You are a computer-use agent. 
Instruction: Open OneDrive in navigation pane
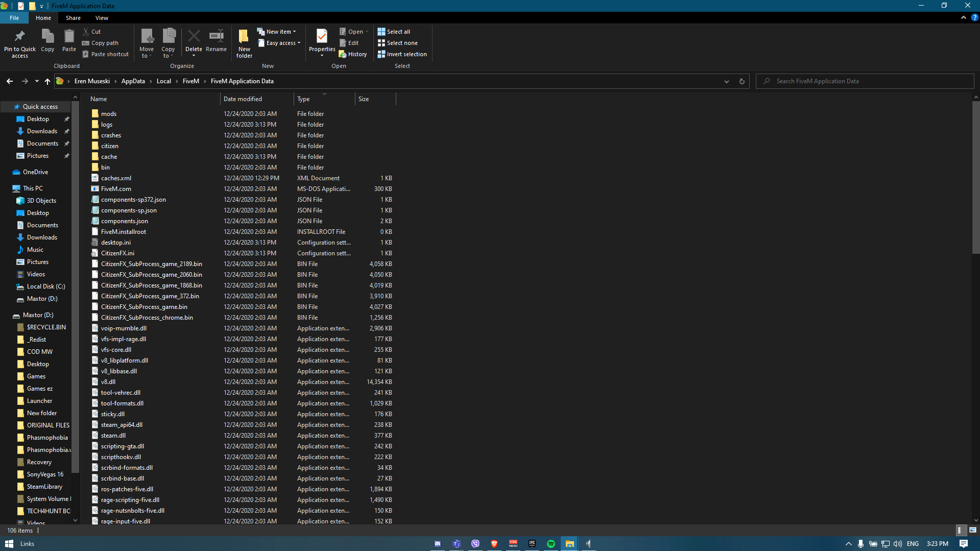click(35, 172)
